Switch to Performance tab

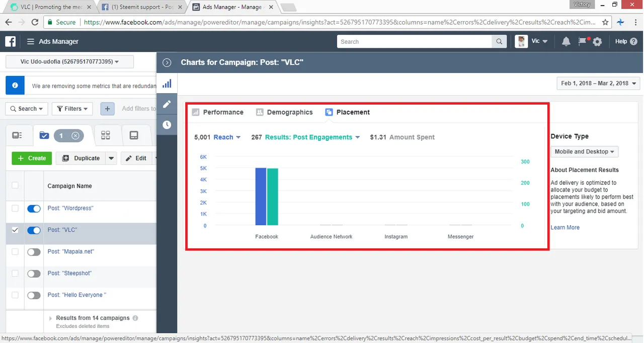(x=217, y=112)
